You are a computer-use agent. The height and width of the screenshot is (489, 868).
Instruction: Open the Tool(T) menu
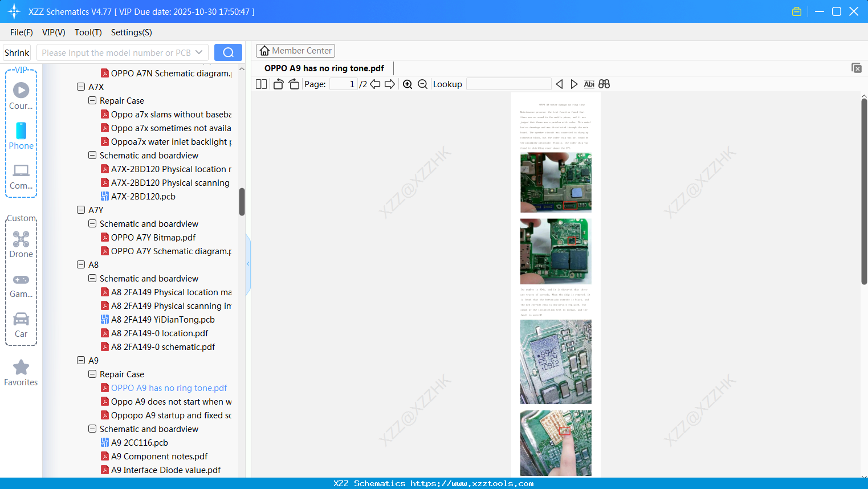coord(88,32)
